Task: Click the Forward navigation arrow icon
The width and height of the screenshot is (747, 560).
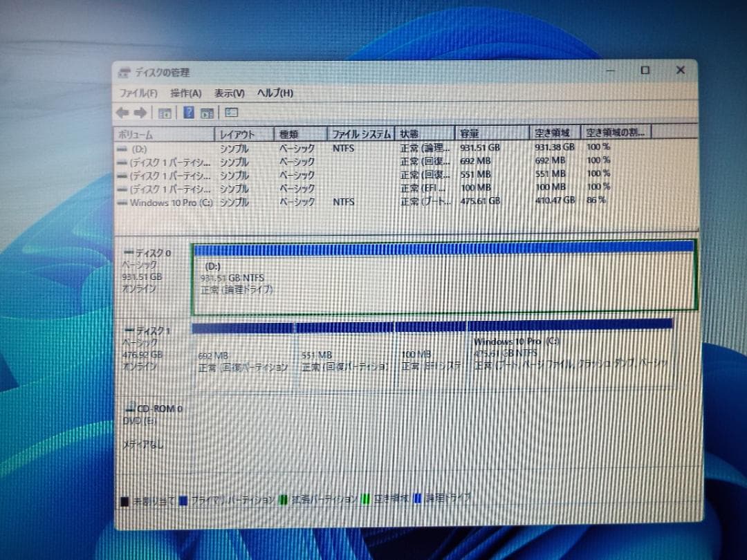Action: [140, 113]
